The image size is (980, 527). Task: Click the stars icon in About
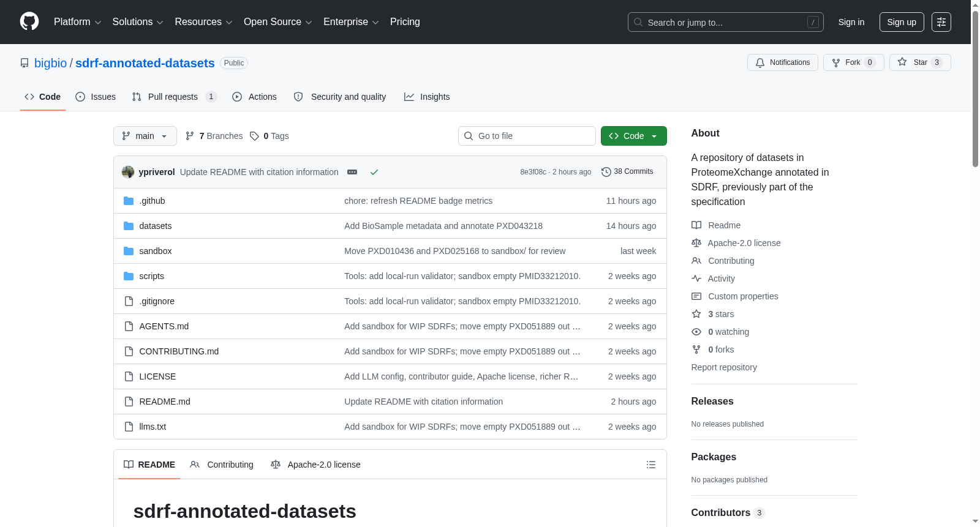click(696, 314)
